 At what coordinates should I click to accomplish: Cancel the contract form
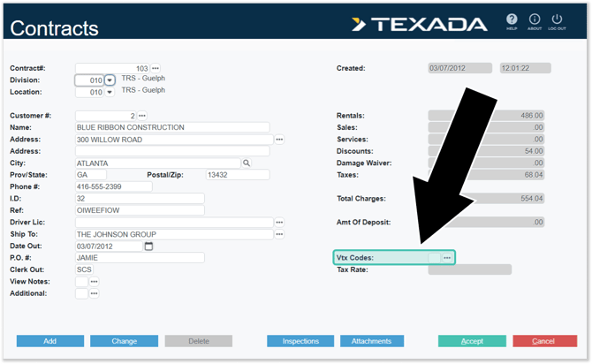click(545, 341)
